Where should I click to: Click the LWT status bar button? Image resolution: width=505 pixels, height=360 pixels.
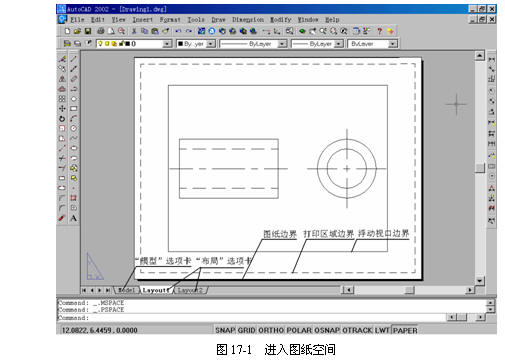(382, 330)
